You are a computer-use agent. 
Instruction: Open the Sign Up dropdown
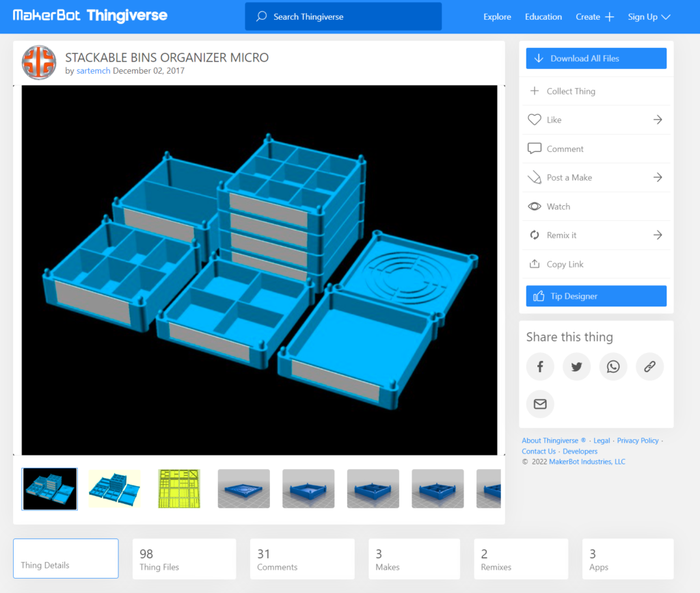tap(649, 17)
